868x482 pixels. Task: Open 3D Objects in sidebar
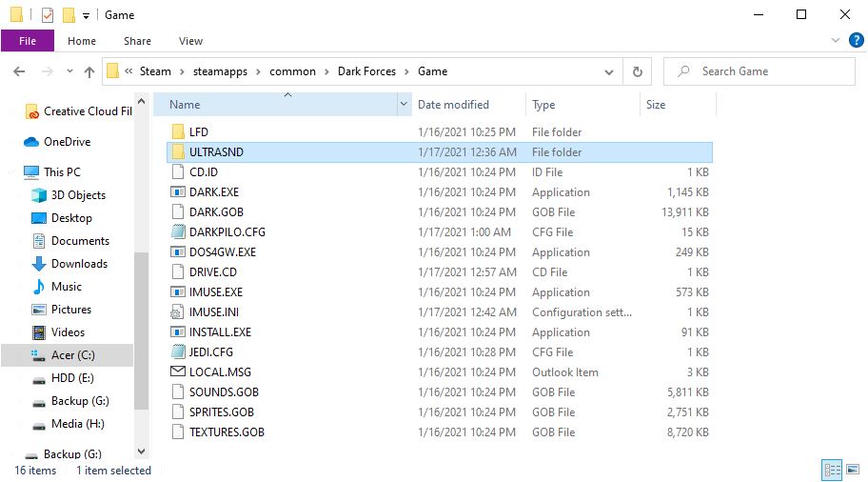coord(69,195)
